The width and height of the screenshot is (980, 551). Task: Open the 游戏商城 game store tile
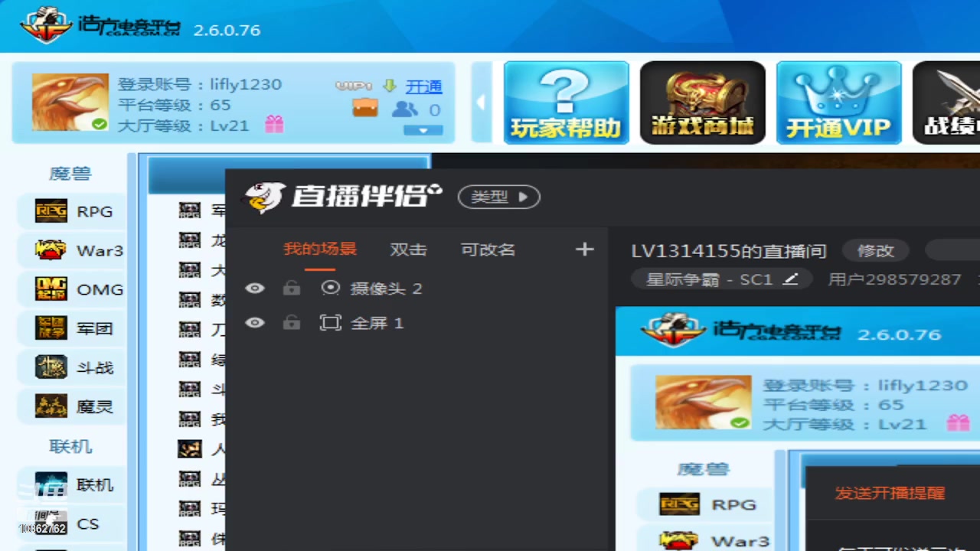coord(703,103)
